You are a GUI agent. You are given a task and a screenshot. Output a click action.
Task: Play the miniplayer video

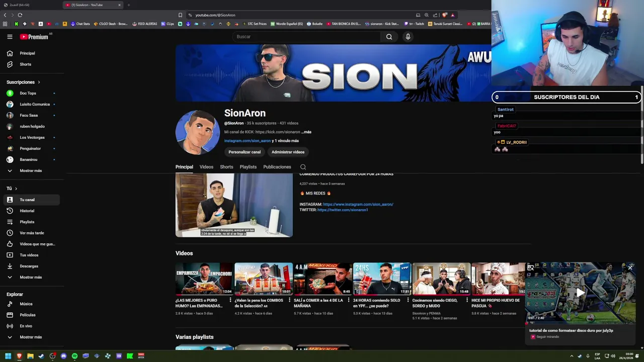(580, 293)
